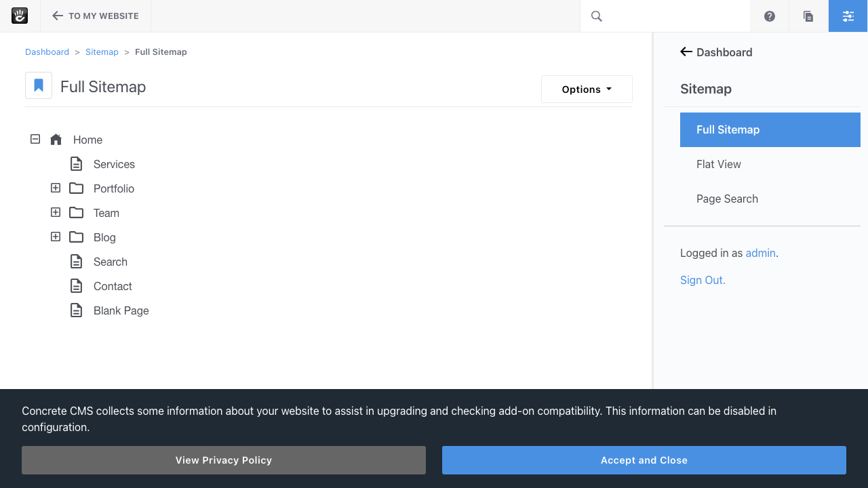Click the Sitemap breadcrumb link

pos(102,52)
